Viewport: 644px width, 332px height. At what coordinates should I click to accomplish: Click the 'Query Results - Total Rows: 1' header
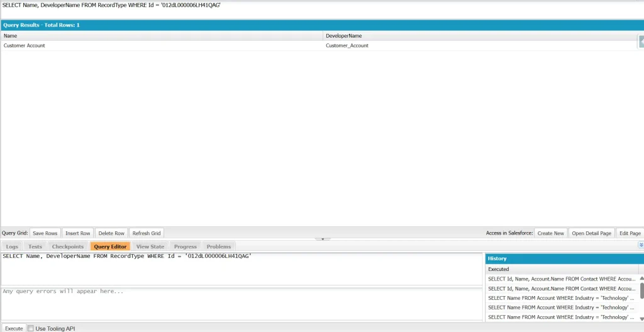coord(322,25)
